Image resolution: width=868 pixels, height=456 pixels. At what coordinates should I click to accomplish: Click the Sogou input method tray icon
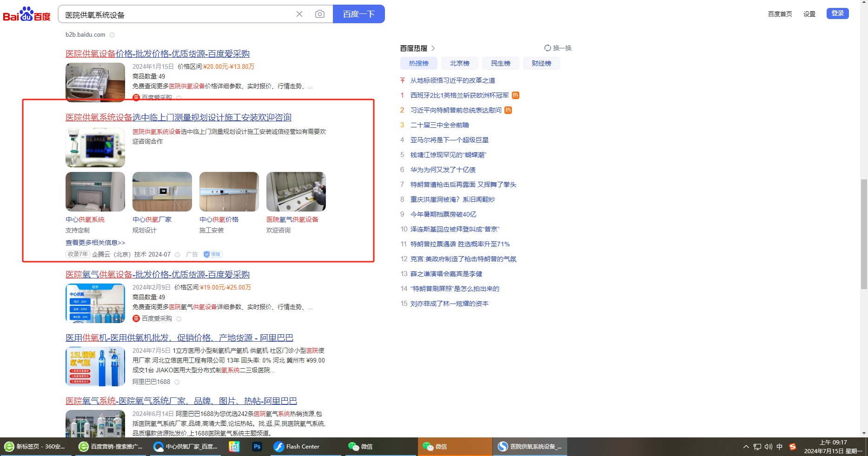[793, 447]
